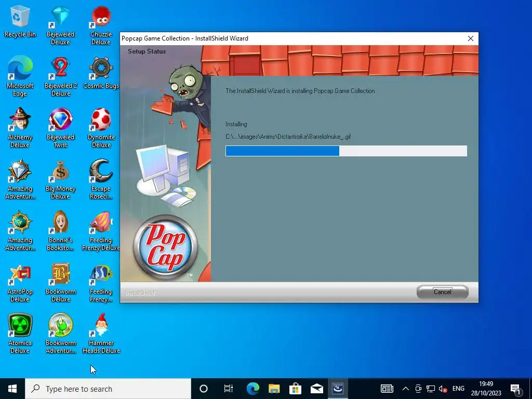Cancel the Popcap Game Collection installation

443,292
